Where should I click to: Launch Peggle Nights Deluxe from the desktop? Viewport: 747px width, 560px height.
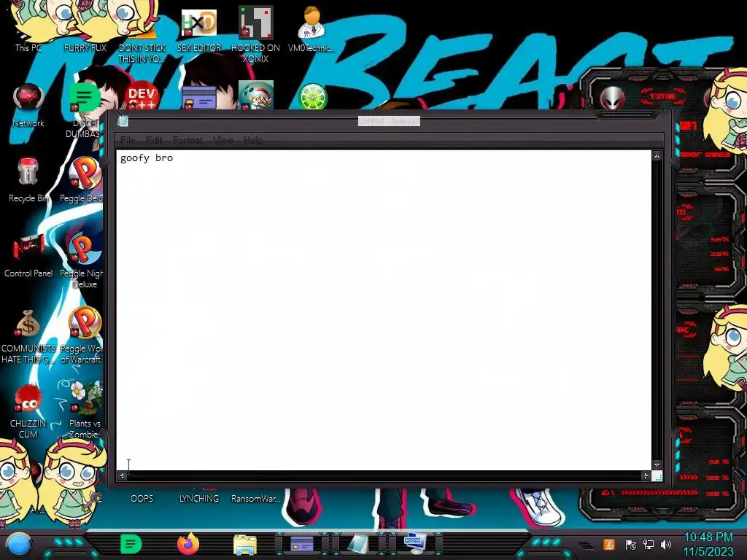[85, 248]
